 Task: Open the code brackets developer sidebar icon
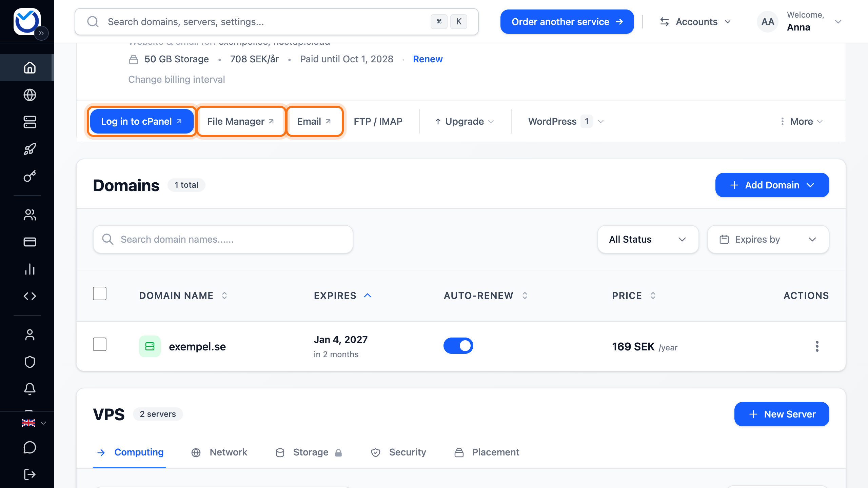(x=30, y=296)
